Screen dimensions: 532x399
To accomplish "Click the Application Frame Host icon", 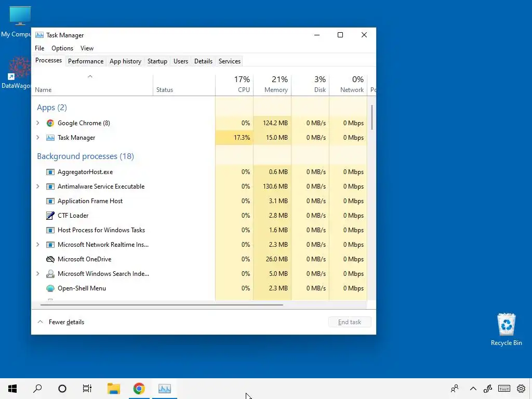I will (50, 201).
